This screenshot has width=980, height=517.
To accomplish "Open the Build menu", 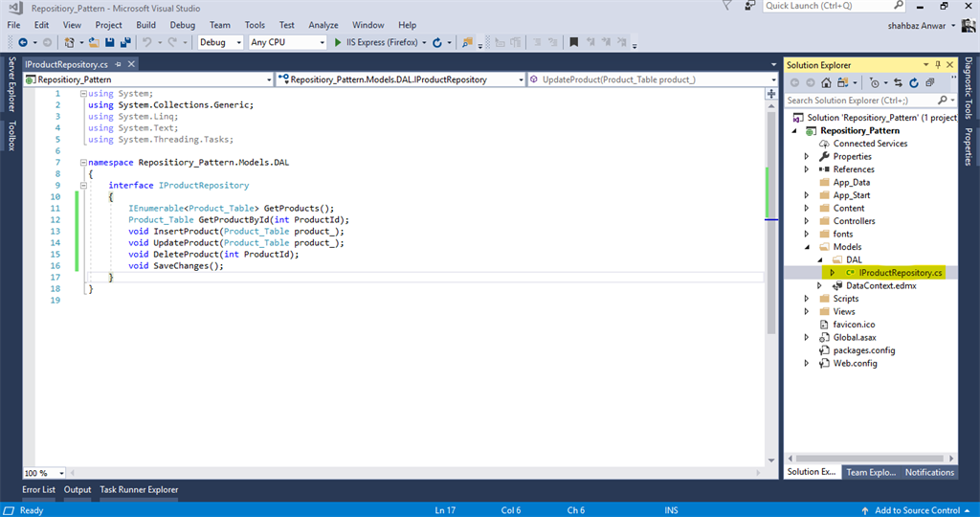I will pos(145,25).
